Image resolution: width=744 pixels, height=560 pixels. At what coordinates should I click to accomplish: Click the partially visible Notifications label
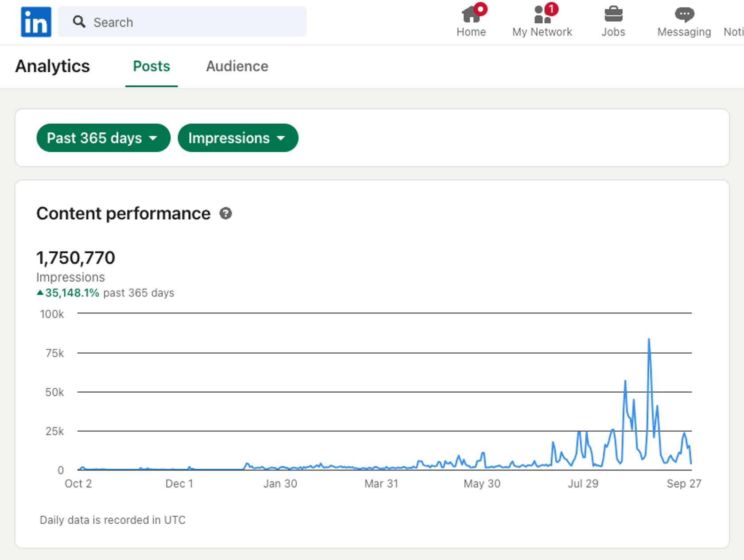[734, 32]
